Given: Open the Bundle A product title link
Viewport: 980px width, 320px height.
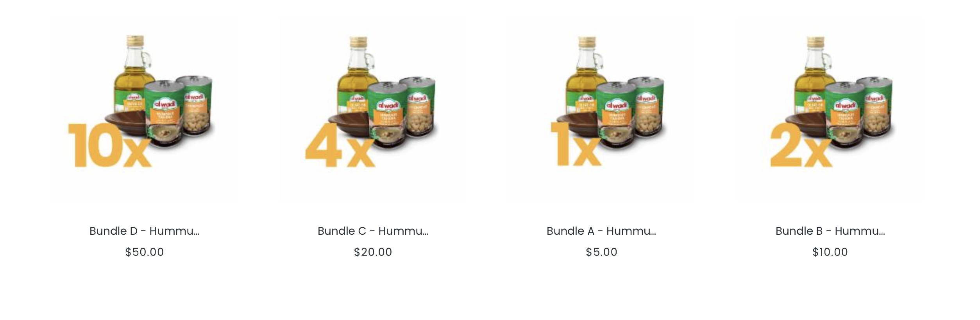Looking at the screenshot, I should coord(601,231).
